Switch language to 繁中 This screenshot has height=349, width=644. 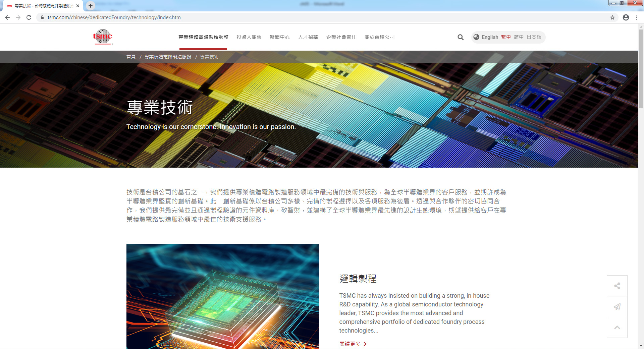pos(506,37)
